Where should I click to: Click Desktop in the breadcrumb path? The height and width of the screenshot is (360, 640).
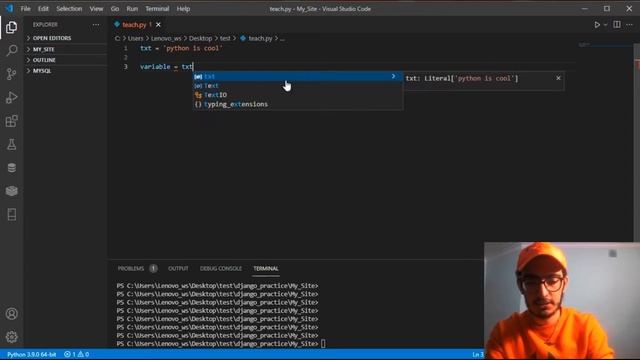(200, 38)
